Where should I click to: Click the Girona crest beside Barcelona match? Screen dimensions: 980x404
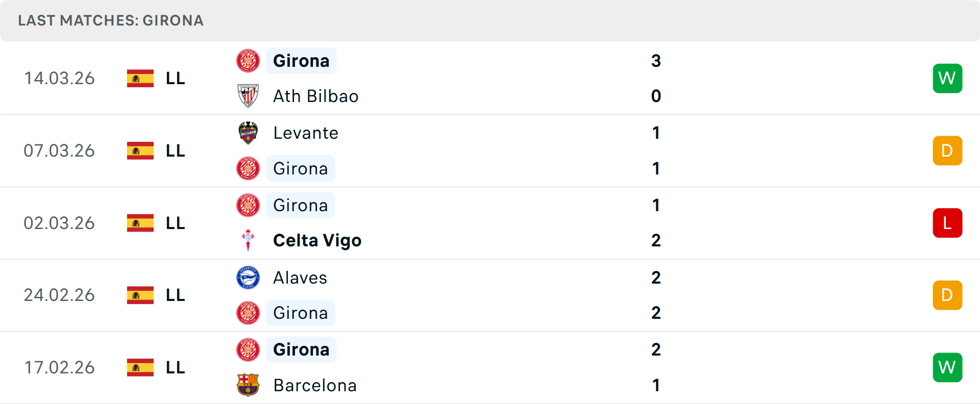point(248,349)
